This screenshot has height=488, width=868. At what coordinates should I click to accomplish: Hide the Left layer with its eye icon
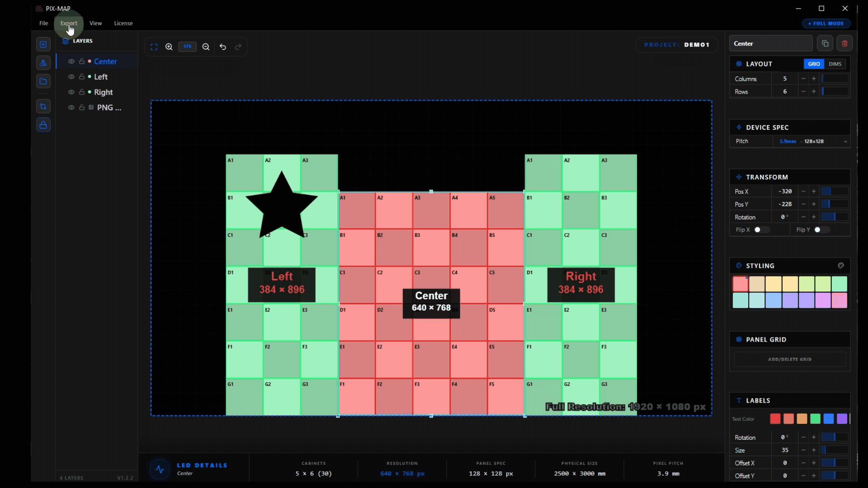click(71, 77)
